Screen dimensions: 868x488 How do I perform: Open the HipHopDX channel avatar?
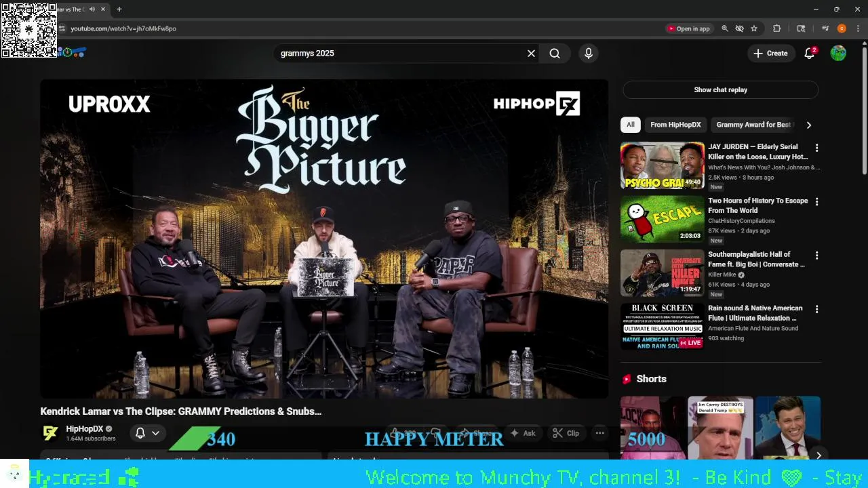coord(50,433)
